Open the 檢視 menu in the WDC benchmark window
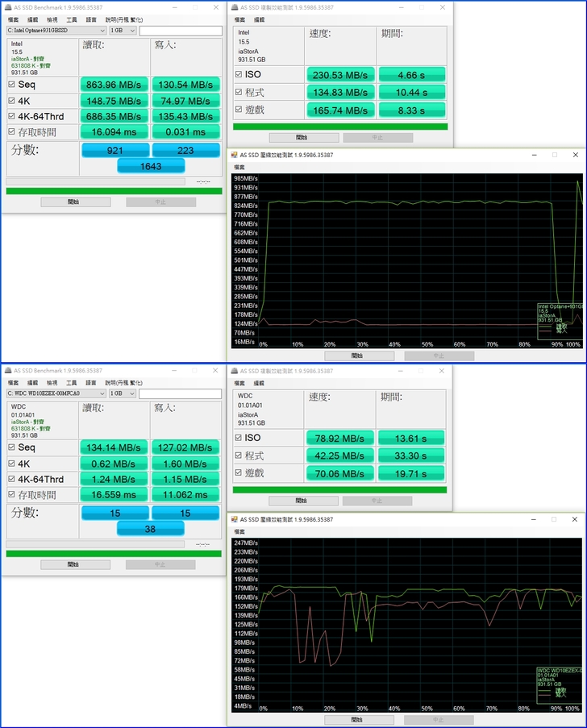 (x=52, y=382)
